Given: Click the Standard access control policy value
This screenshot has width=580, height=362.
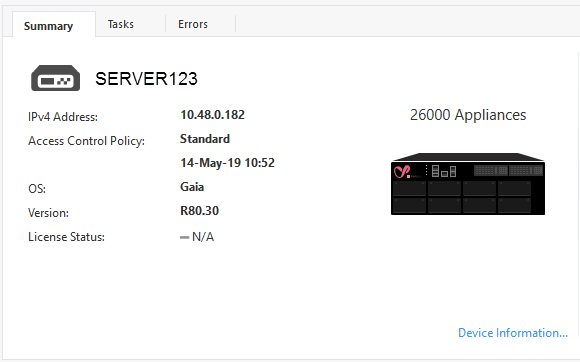Looking at the screenshot, I should (x=205, y=139).
